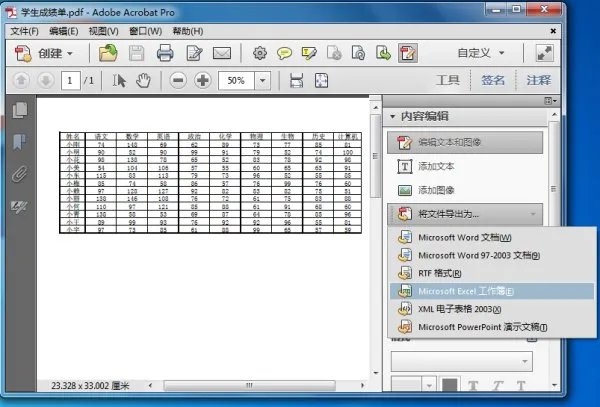Screen dimensions: 600x407
Task: Click the zoom in plus button
Action: [203, 81]
